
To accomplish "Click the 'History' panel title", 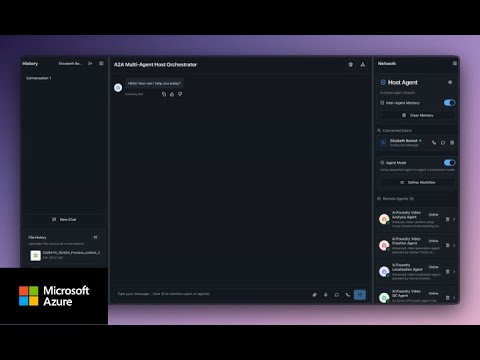I will (30, 63).
